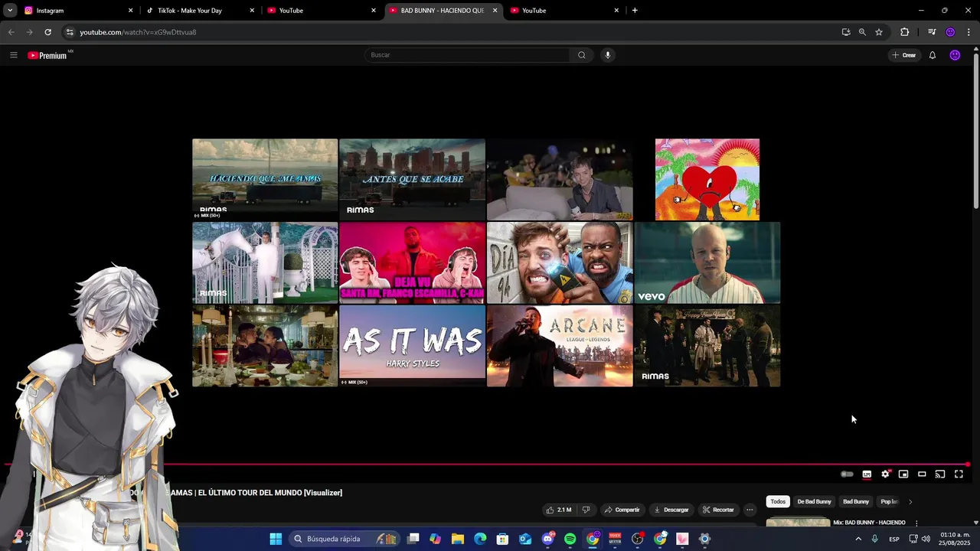
Task: Toggle subtitles in the video player
Action: [867, 474]
